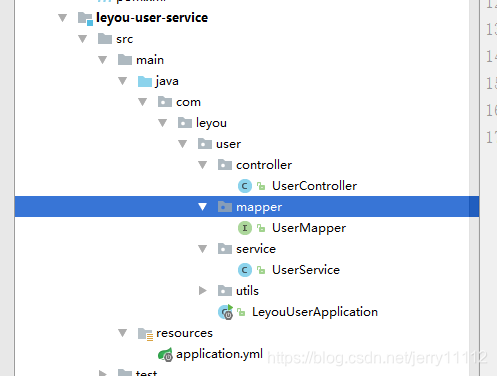Select the com package label
This screenshot has height=376, width=497.
tap(188, 102)
